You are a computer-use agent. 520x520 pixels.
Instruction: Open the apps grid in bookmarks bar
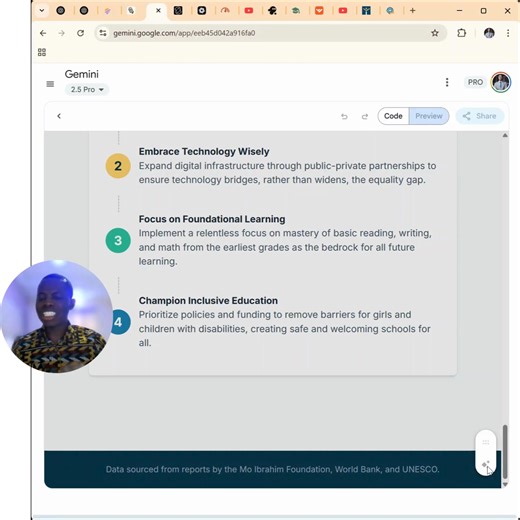point(42,52)
